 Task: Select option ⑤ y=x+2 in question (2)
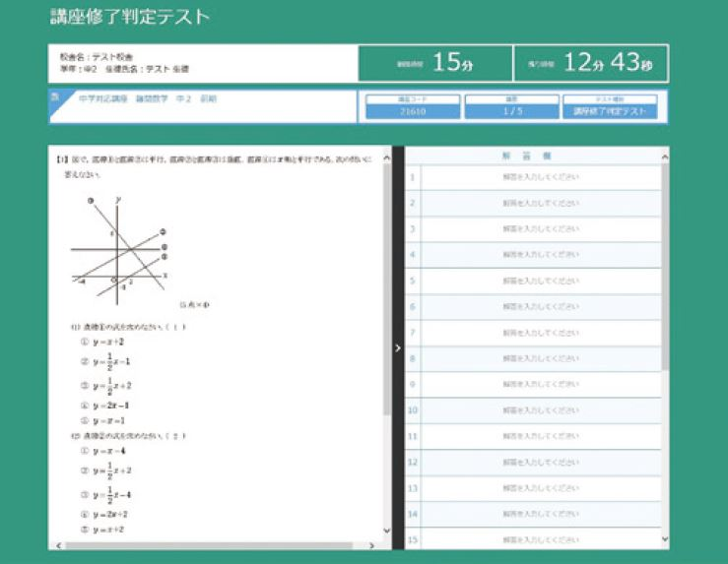(x=102, y=530)
